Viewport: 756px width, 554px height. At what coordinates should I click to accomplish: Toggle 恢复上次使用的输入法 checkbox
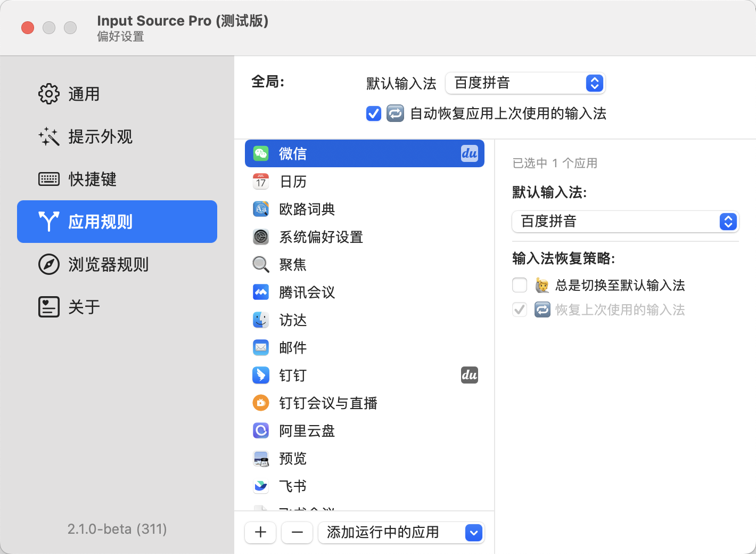[x=520, y=309]
